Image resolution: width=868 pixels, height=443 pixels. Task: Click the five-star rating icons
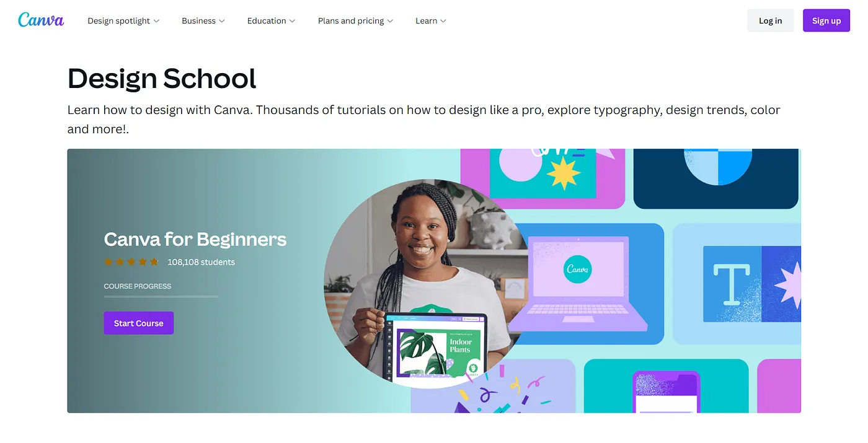pos(131,262)
